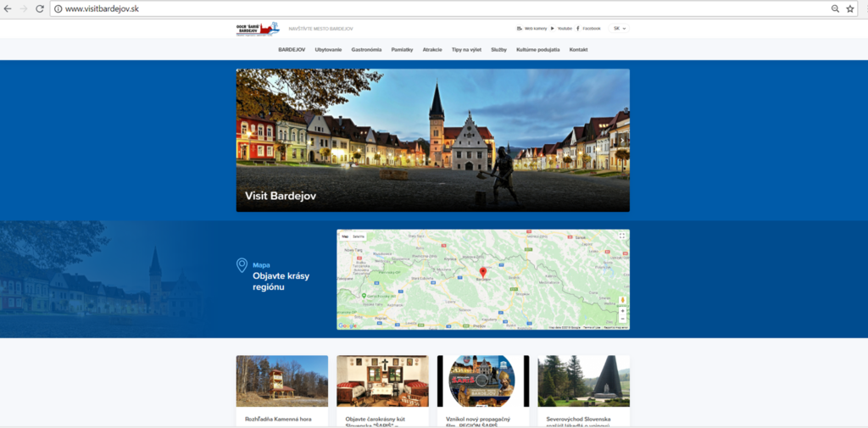The image size is (868, 428).
Task: Click the red Bardejov map marker
Action: click(x=483, y=272)
